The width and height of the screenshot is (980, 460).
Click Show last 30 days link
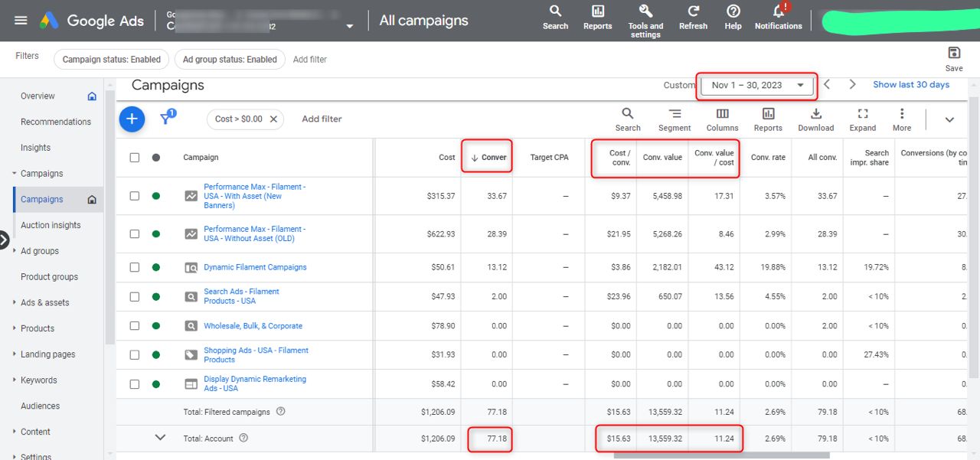click(911, 85)
